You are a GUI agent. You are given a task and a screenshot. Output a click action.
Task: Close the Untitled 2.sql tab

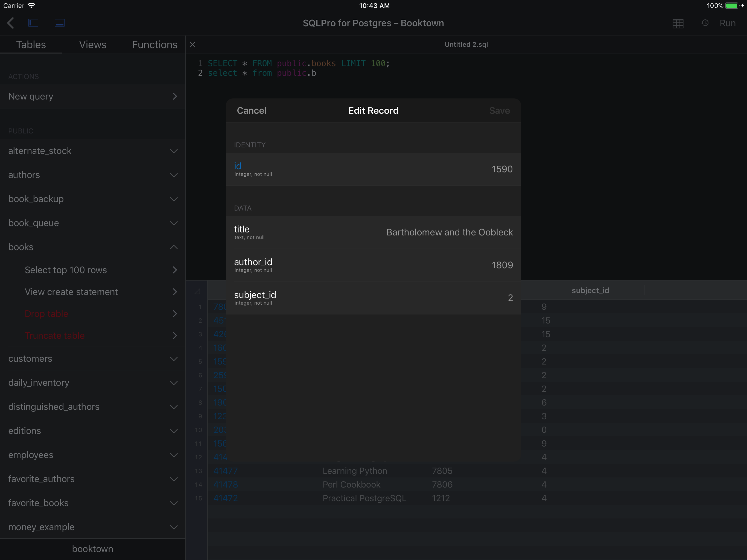click(192, 45)
